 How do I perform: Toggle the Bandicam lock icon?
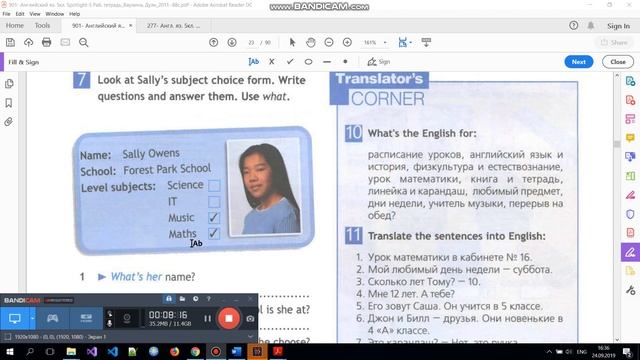pos(169,299)
